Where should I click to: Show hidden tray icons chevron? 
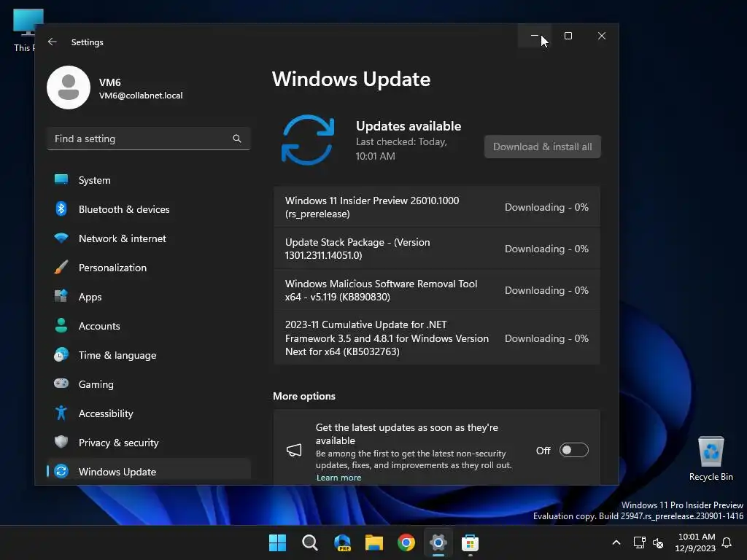point(616,542)
